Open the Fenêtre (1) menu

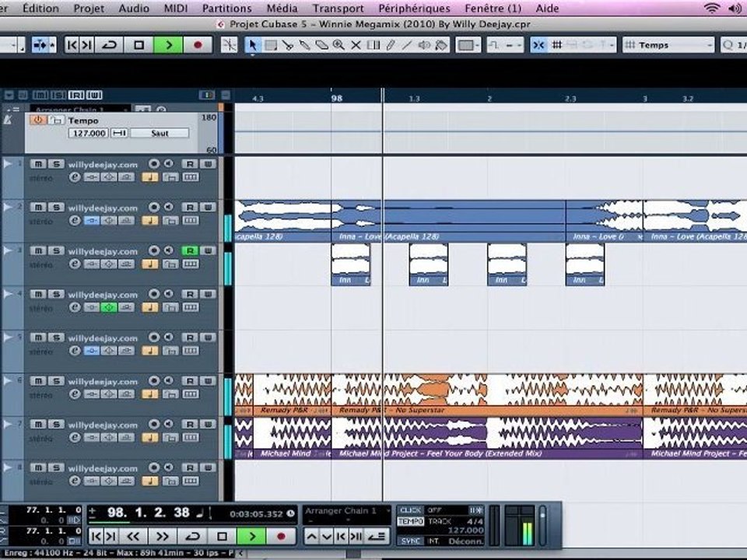[493, 8]
